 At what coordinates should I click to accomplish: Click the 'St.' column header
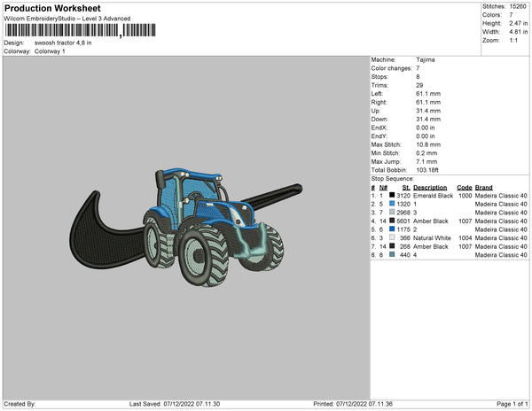pyautogui.click(x=406, y=188)
